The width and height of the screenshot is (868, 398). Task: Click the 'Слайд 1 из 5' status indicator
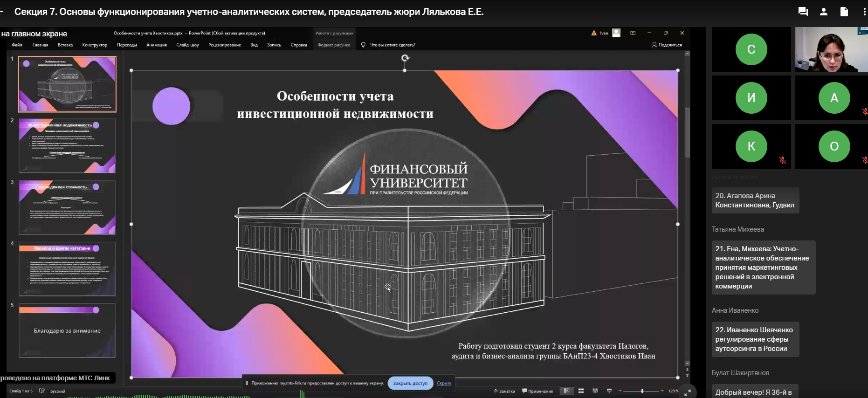(x=21, y=391)
